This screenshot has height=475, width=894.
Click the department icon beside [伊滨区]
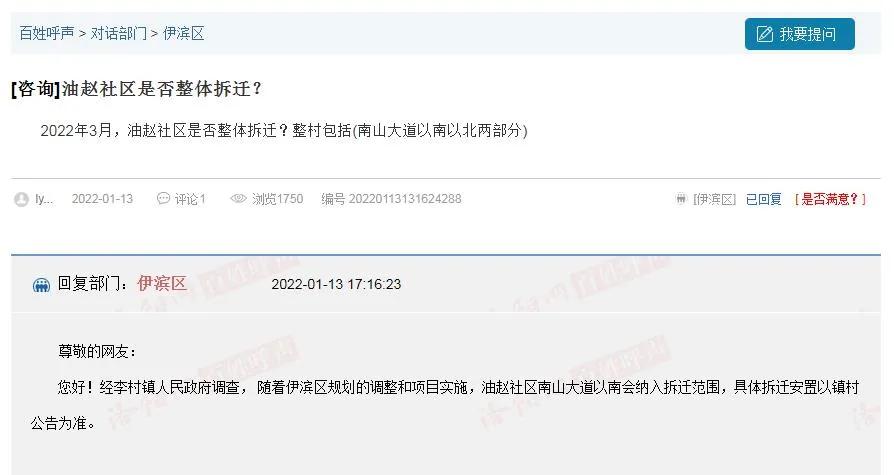(681, 198)
